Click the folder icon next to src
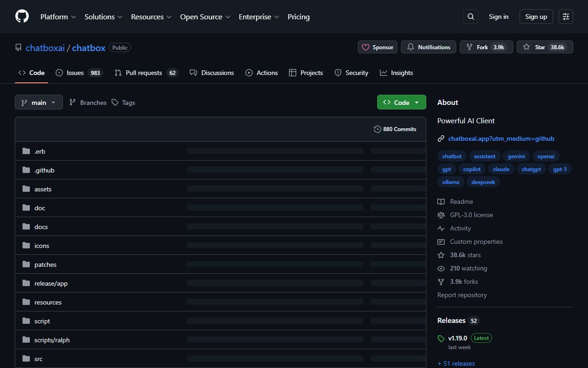This screenshot has width=588, height=368. coord(26,358)
